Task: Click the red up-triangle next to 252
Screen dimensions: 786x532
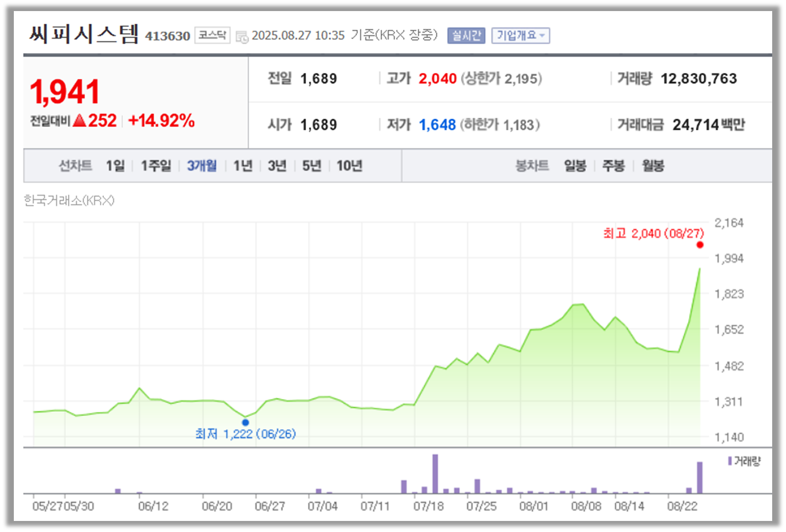Action: 80,120
